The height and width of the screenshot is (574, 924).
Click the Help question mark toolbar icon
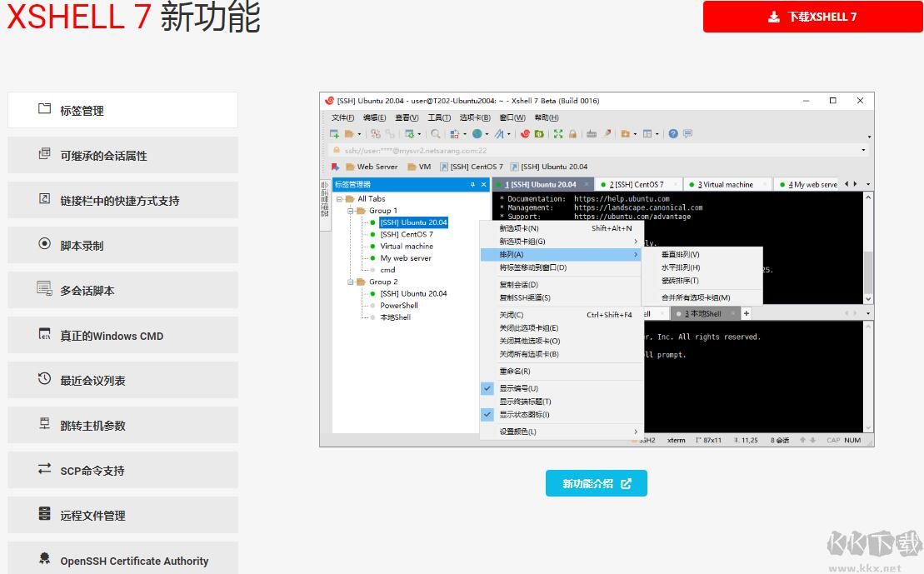(672, 133)
